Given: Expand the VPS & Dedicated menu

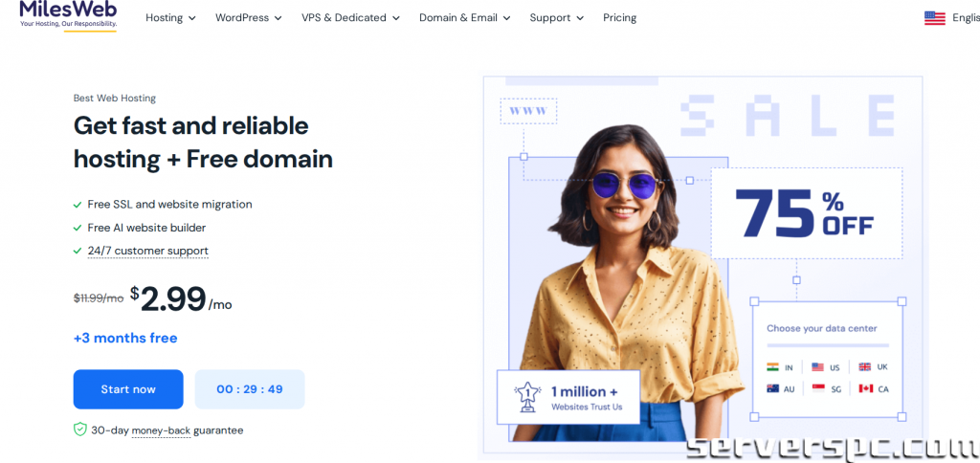Looking at the screenshot, I should [350, 17].
